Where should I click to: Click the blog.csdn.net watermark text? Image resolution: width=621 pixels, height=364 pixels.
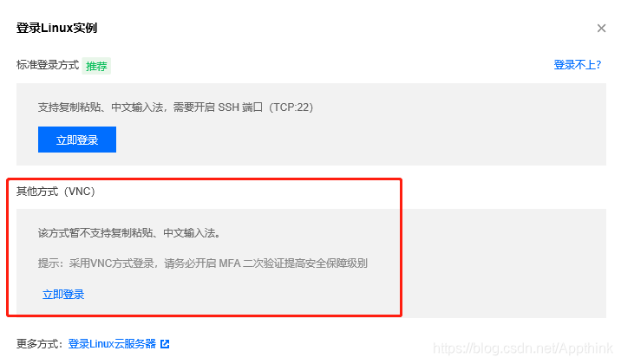(523, 348)
